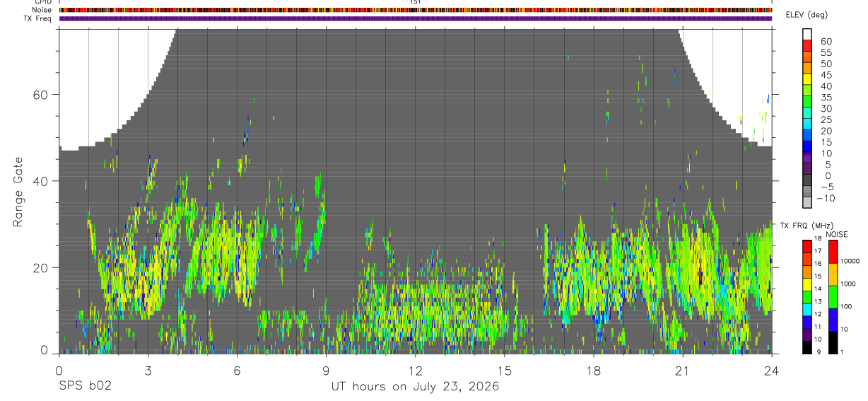The height and width of the screenshot is (401, 868).
Task: Click the green 35 degree elevation swatch
Action: [807, 100]
